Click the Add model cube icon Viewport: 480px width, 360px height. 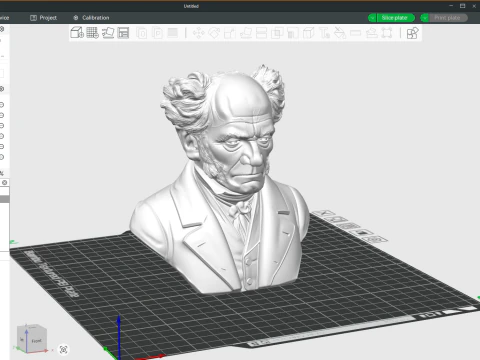click(77, 33)
